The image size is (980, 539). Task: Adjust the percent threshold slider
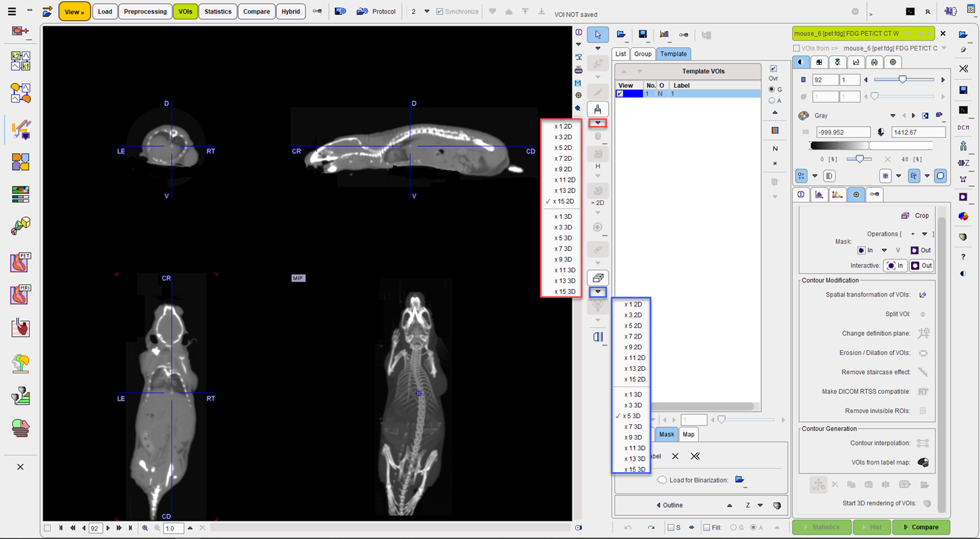858,159
